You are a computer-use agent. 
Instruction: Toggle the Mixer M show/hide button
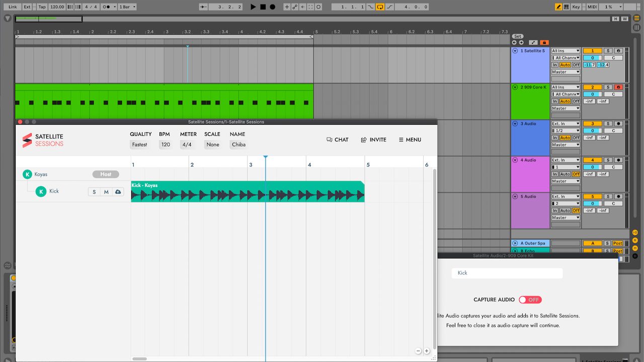[x=635, y=248]
